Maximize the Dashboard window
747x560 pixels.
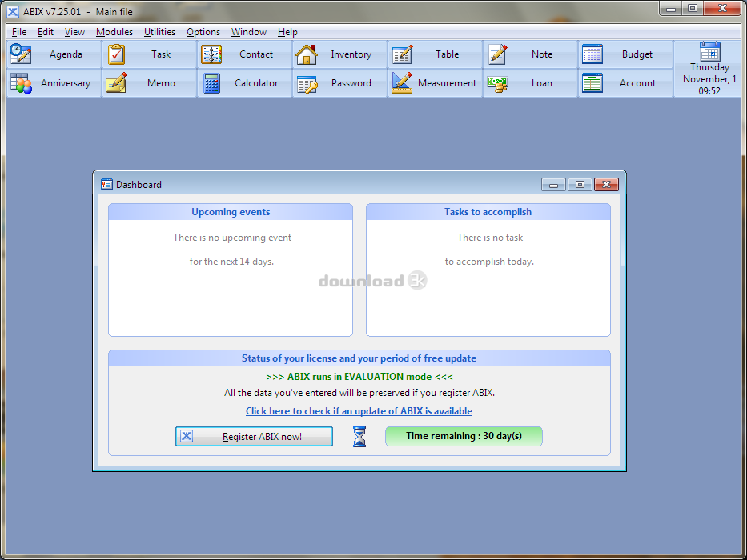click(x=580, y=184)
